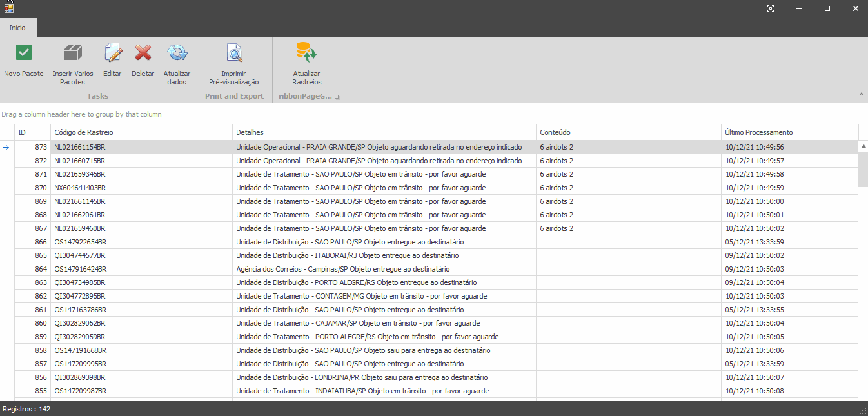This screenshot has width=868, height=416.
Task: Select tracking code NL021661145BR
Action: (x=80, y=201)
